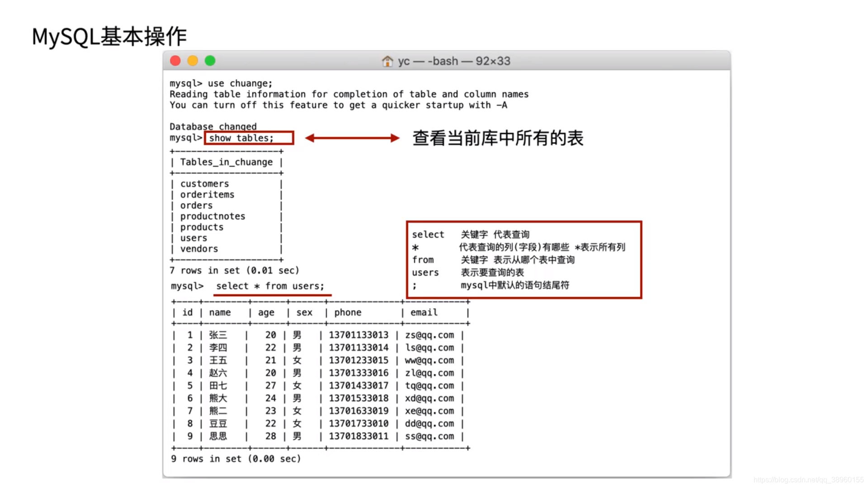The image size is (868, 488).
Task: Click the '9 rows in set (0.00 sec)' line
Action: (x=236, y=459)
